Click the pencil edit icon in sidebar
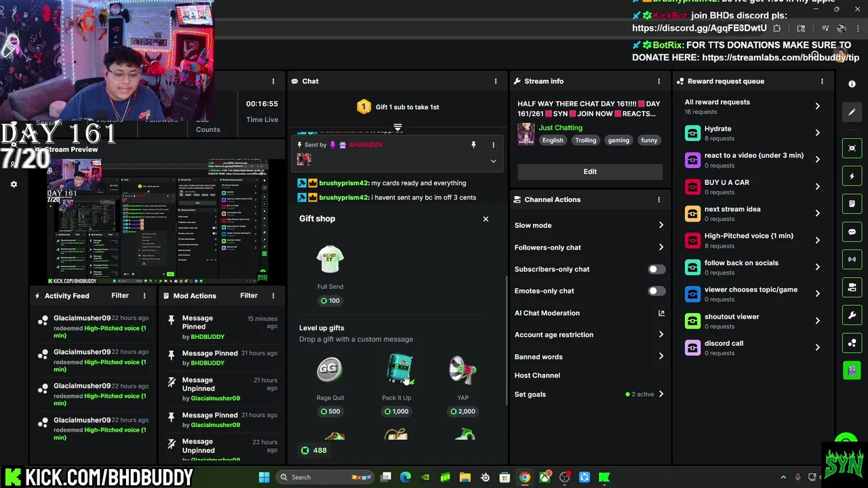Screen dimensions: 868x488 point(852,113)
